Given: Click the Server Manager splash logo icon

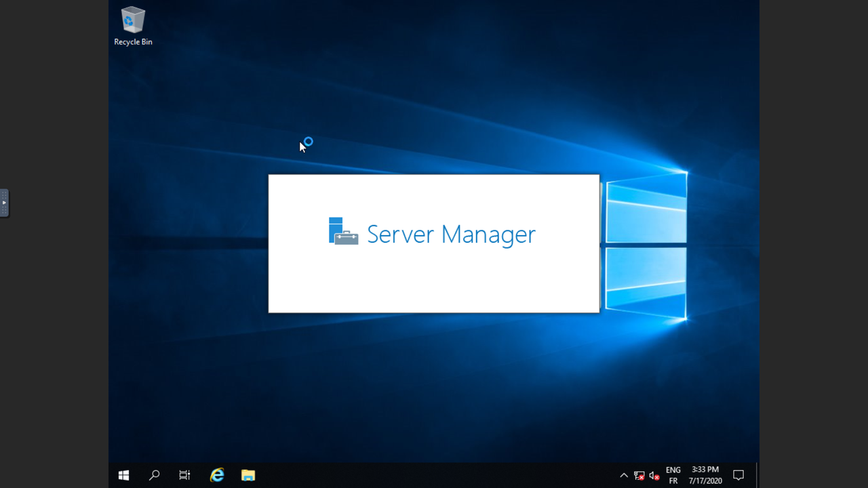Looking at the screenshot, I should click(343, 231).
